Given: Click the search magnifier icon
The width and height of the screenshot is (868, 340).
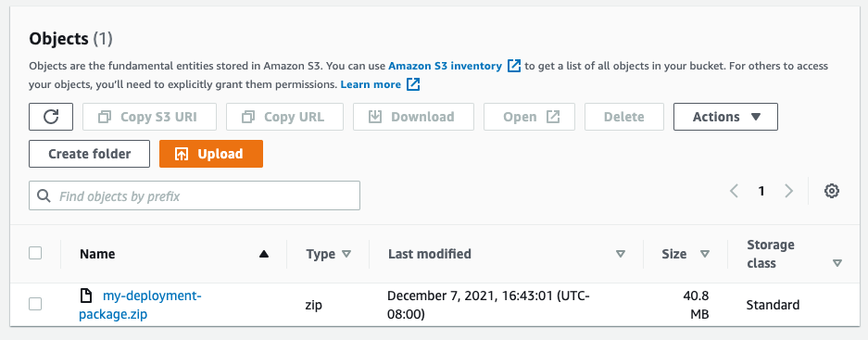Looking at the screenshot, I should tap(44, 196).
